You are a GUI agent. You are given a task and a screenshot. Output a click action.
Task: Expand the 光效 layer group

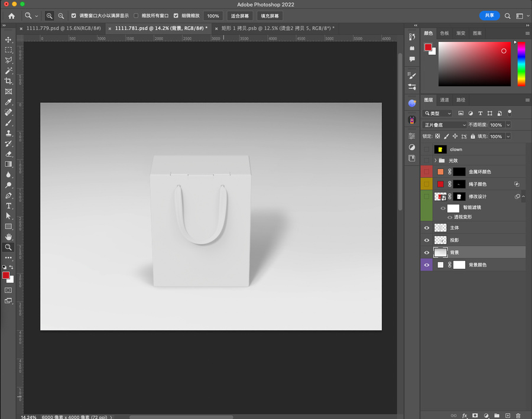pyautogui.click(x=435, y=161)
